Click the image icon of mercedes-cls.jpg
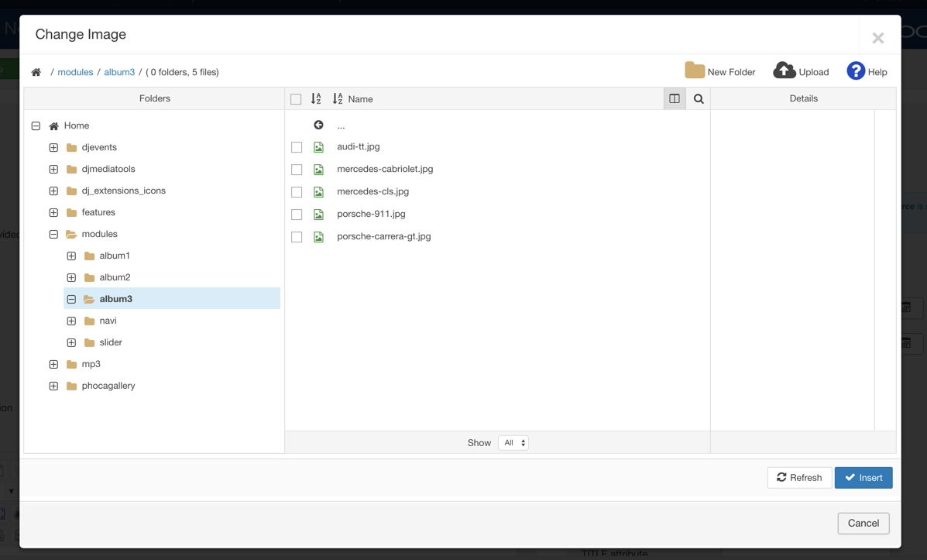The image size is (927, 560). click(318, 192)
